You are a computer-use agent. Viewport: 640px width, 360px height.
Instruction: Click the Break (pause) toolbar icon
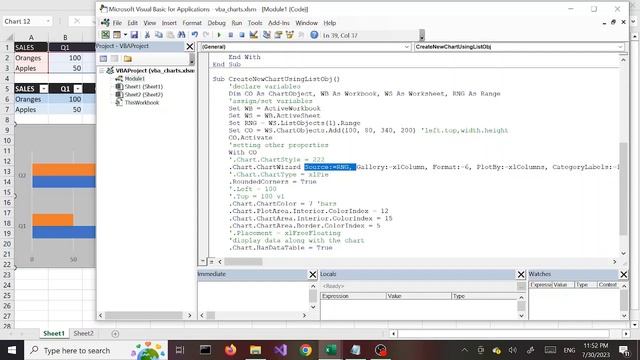tap(231, 35)
